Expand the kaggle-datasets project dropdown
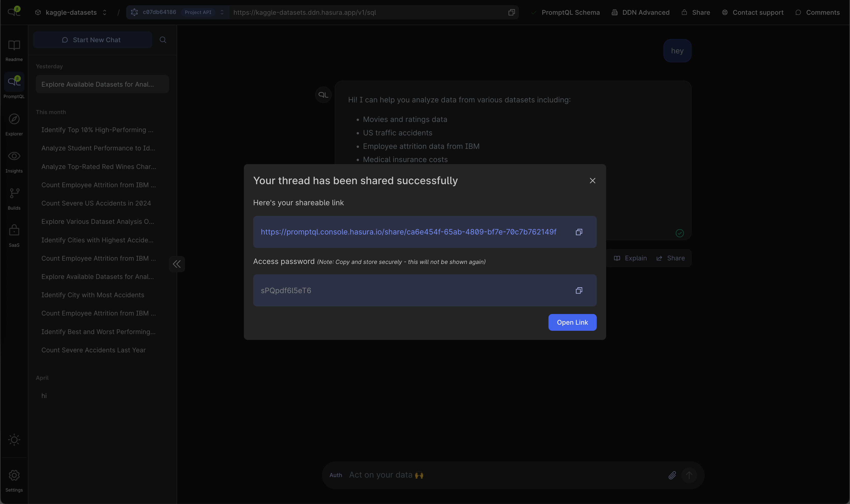Screen dimensions: 850x504 pyautogui.click(x=71, y=12)
